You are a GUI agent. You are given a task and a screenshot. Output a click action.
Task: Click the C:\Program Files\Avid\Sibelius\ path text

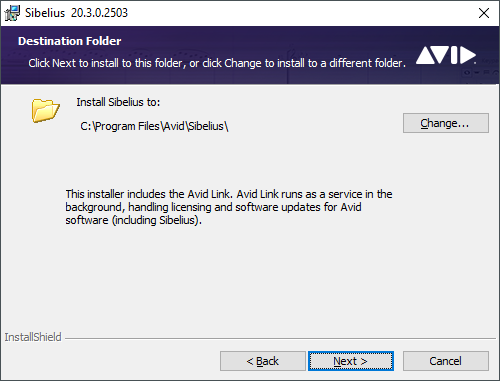click(154, 126)
